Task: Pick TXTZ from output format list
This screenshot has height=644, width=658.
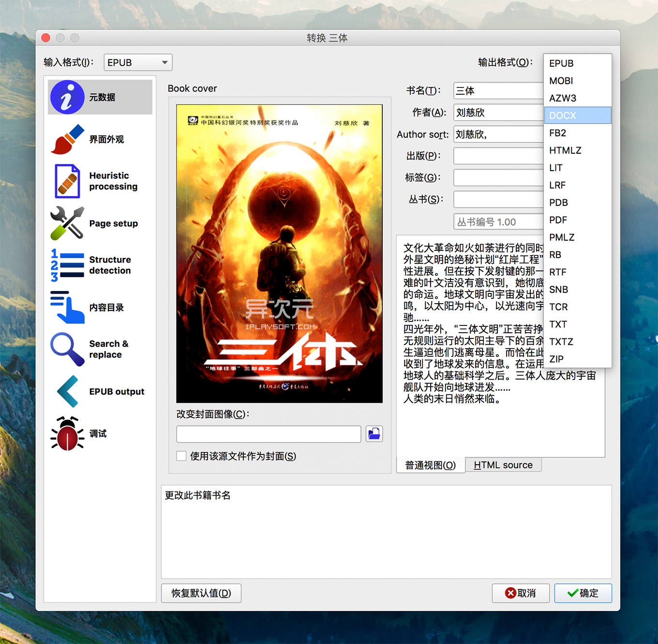Action: click(578, 342)
